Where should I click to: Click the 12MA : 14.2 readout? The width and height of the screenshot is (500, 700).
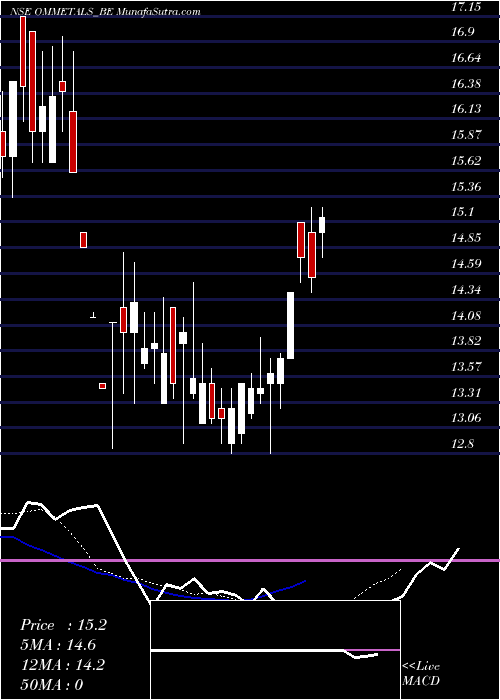(62, 665)
